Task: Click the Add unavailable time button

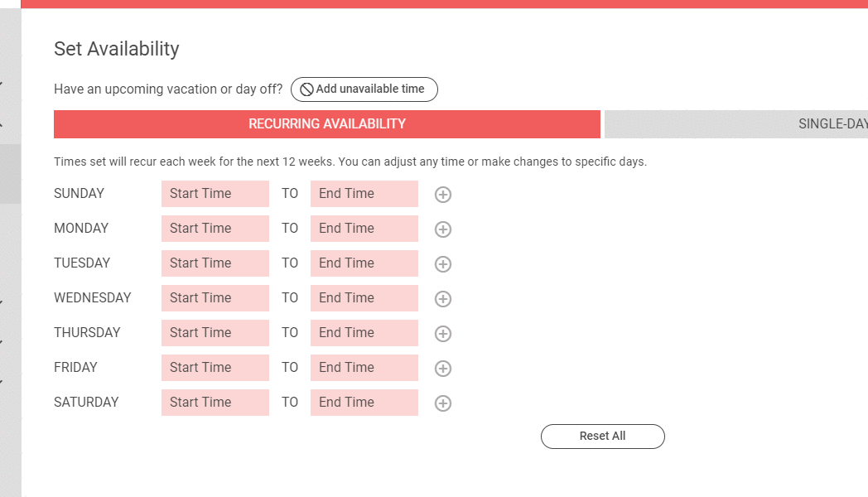Action: [x=364, y=89]
